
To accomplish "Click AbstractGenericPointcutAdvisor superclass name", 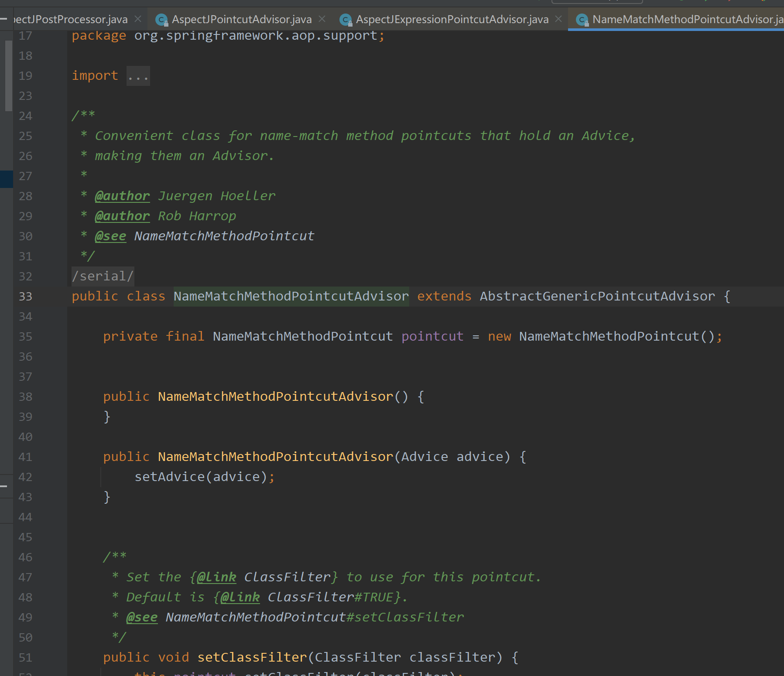I will click(598, 297).
